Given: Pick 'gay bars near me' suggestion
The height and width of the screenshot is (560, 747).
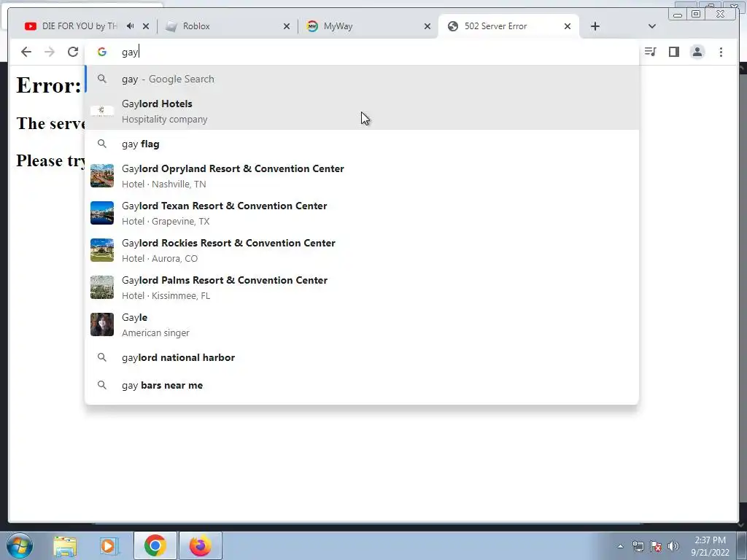Looking at the screenshot, I should [x=362, y=385].
